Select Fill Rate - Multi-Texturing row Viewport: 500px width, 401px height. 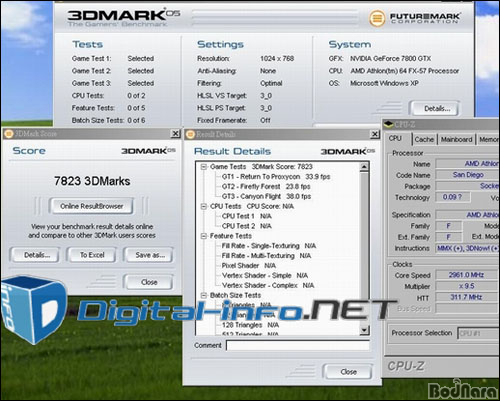pyautogui.click(x=266, y=256)
